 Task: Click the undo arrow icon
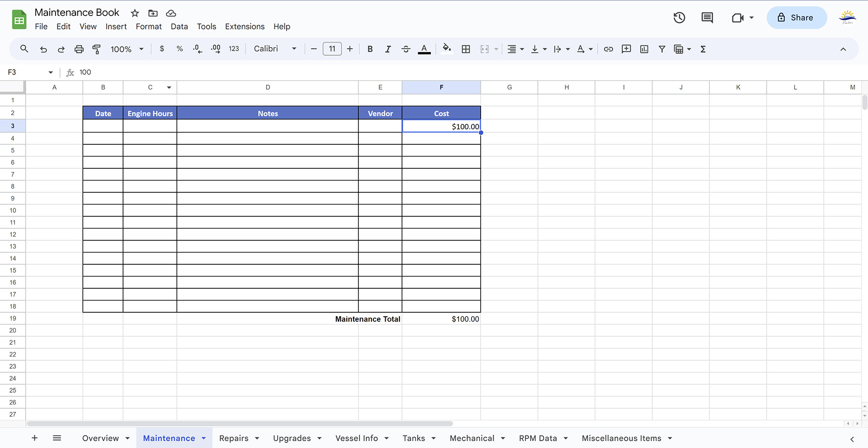43,49
